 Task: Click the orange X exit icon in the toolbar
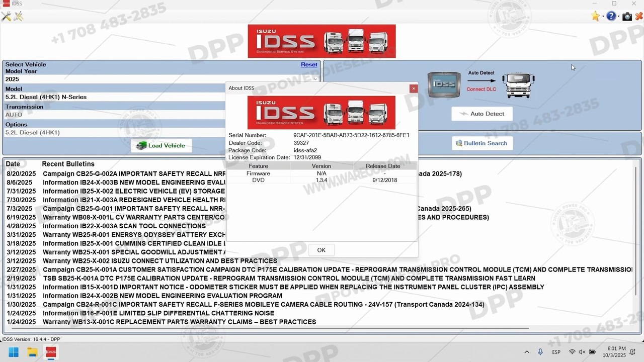point(639,17)
